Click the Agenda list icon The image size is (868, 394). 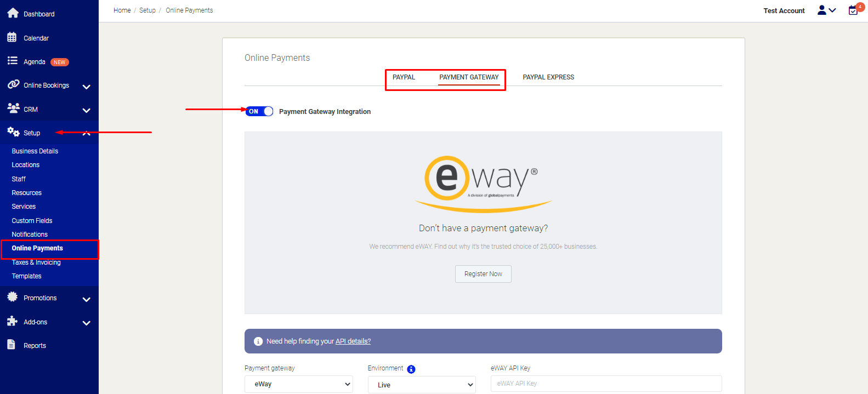click(x=12, y=61)
